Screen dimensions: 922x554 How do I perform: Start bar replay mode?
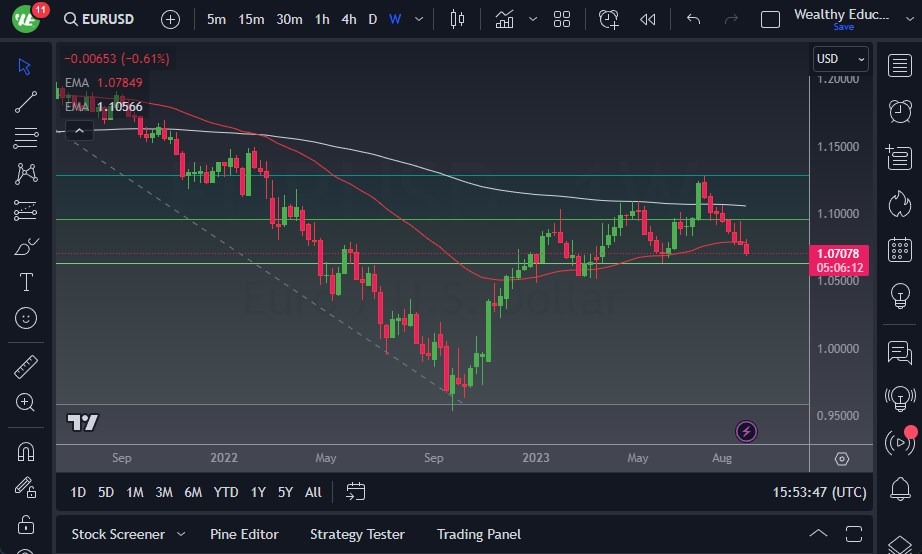point(648,19)
